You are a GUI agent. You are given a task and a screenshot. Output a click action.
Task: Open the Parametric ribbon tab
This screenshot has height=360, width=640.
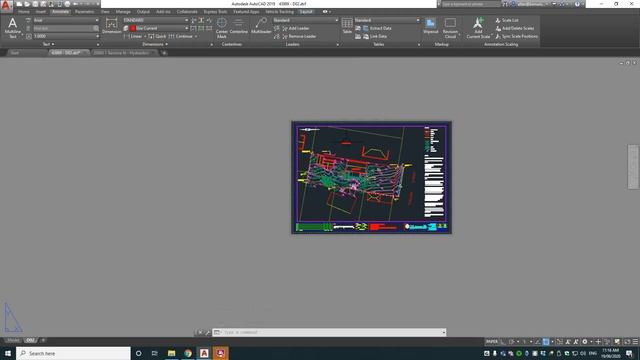point(84,12)
